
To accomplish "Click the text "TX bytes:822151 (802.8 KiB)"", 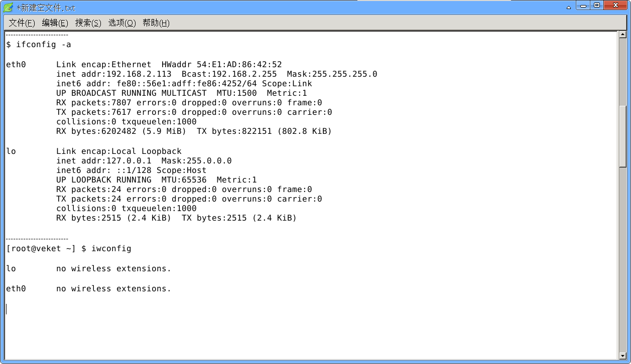I will click(265, 131).
